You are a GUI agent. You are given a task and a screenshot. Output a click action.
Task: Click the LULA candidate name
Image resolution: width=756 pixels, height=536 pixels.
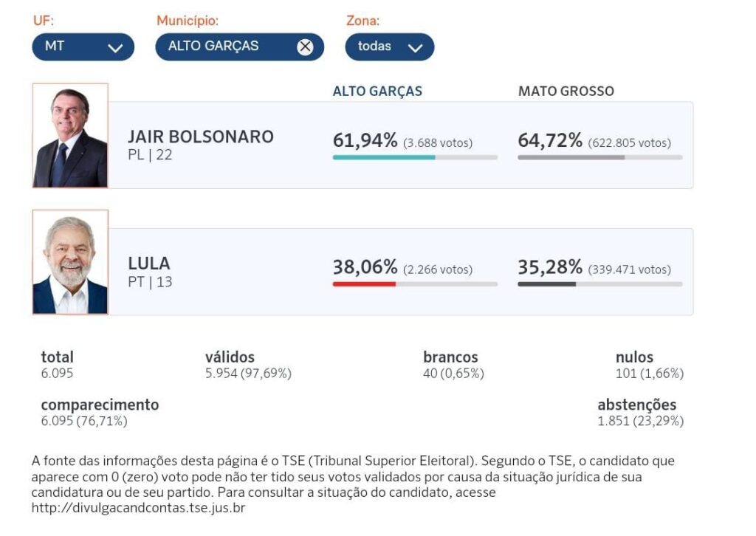149,263
